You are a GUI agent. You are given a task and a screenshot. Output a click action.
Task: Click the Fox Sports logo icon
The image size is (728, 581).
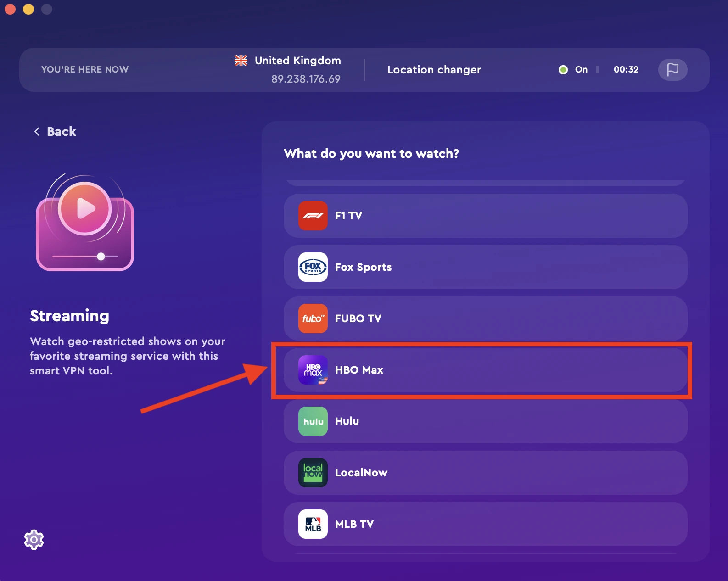[313, 267]
